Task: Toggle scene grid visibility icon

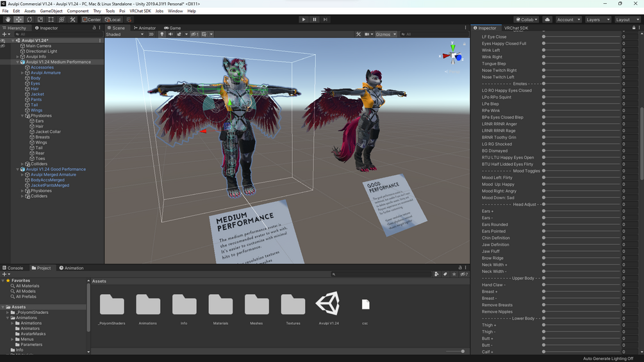Action: (204, 34)
